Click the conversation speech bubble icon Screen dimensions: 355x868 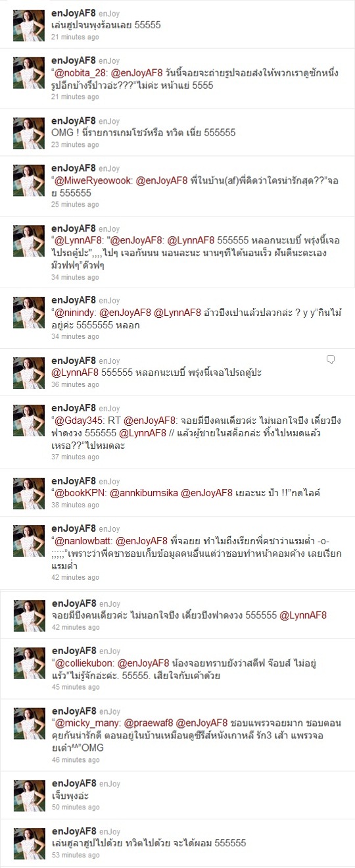(x=331, y=359)
